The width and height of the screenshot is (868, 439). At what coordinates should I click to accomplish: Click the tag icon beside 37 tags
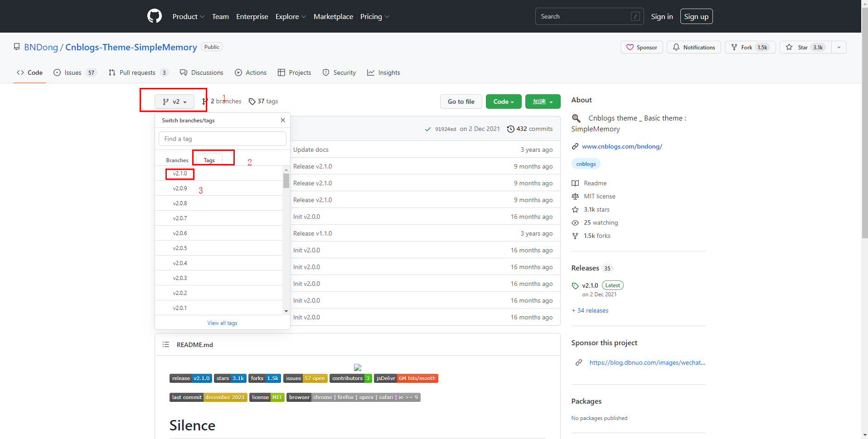pyautogui.click(x=252, y=101)
